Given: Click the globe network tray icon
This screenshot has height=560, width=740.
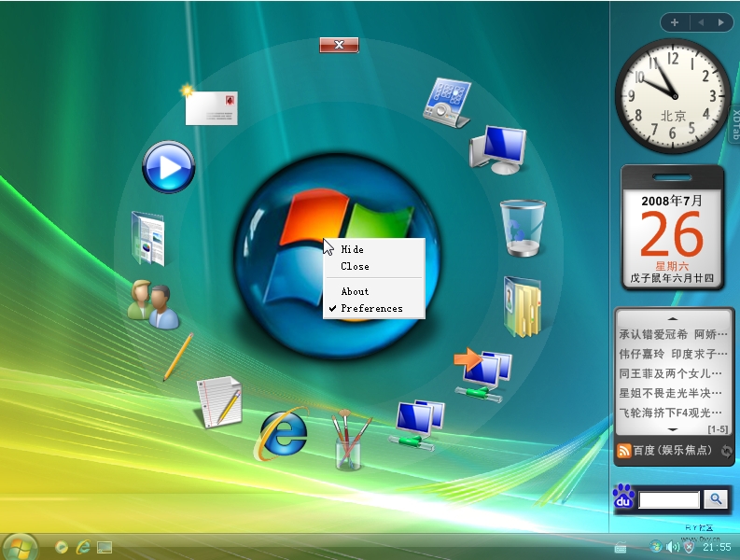Looking at the screenshot, I should 655,546.
